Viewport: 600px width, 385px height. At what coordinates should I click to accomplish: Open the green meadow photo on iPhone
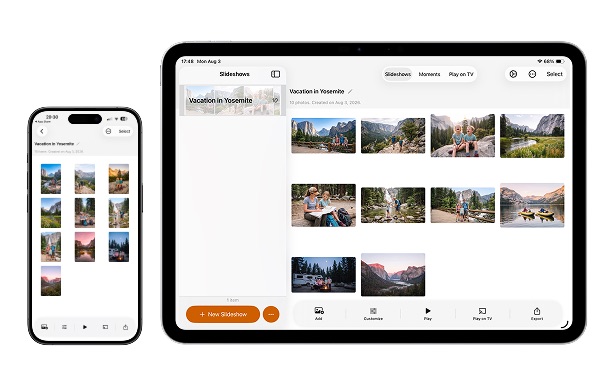point(51,213)
